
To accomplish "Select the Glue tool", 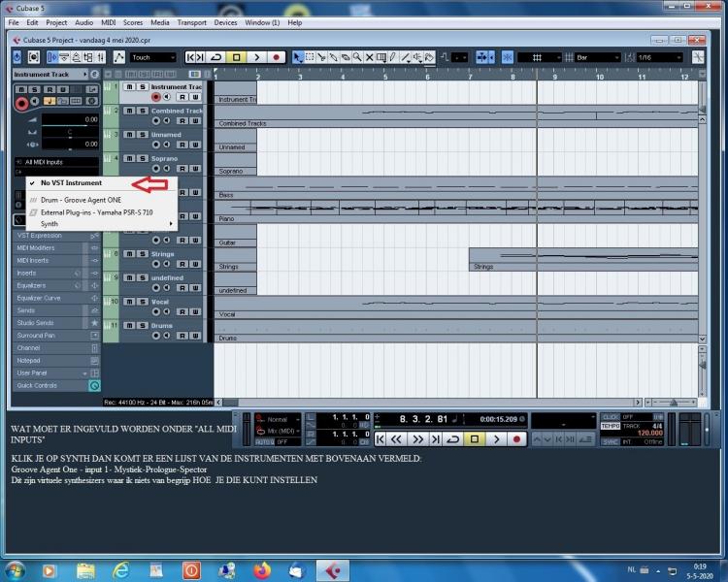I will tap(333, 57).
